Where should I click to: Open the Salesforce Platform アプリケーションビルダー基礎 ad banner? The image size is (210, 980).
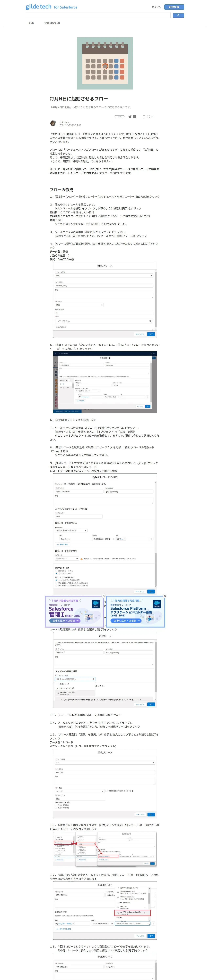tap(135, 611)
